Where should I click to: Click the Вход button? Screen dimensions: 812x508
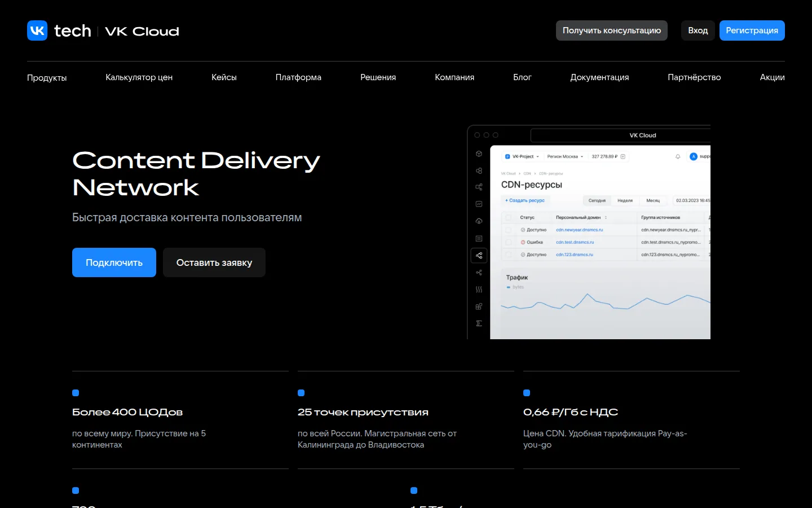pos(698,30)
